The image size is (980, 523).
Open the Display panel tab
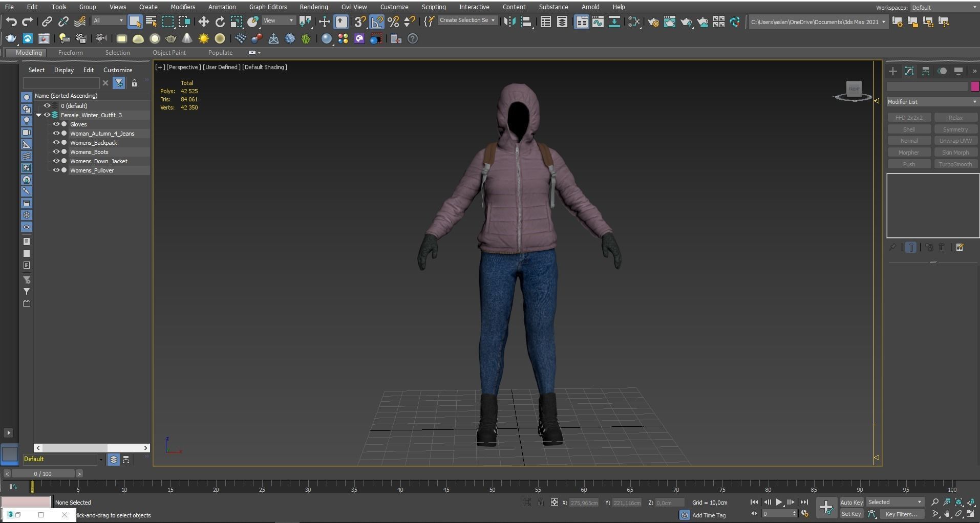coord(958,71)
